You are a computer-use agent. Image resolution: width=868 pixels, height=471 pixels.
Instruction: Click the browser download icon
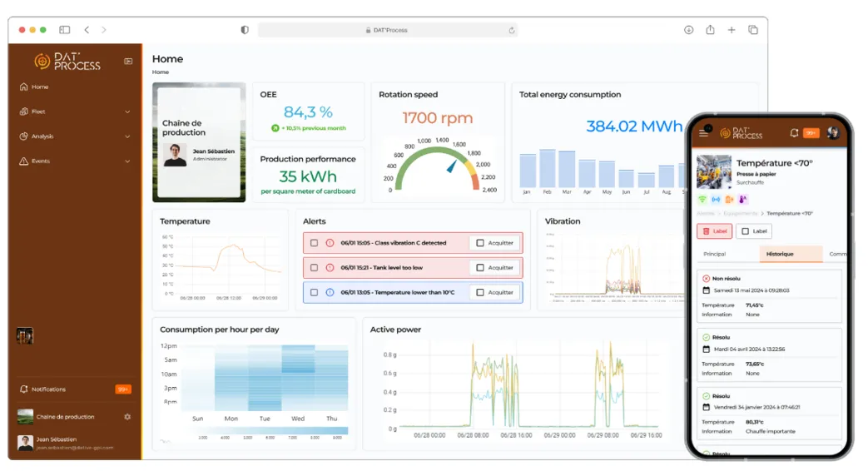pos(688,30)
